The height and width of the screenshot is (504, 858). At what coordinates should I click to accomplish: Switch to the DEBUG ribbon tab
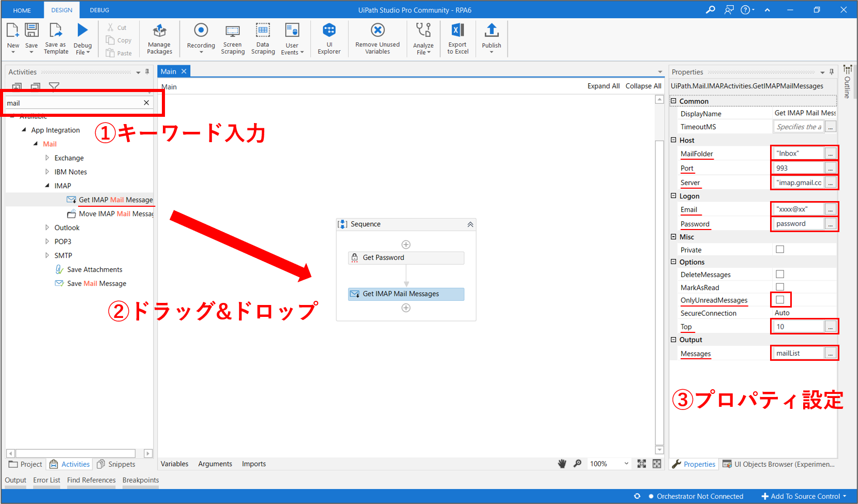point(99,10)
